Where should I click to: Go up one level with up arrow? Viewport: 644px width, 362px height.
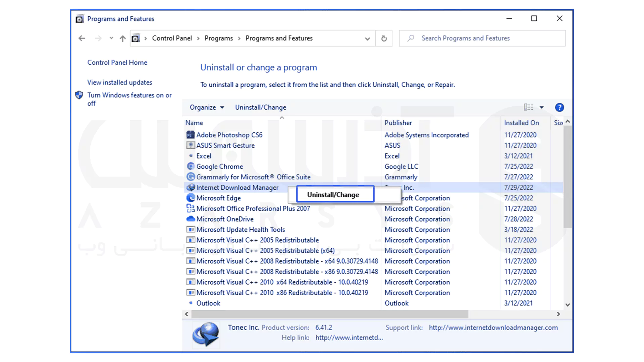[x=122, y=39]
